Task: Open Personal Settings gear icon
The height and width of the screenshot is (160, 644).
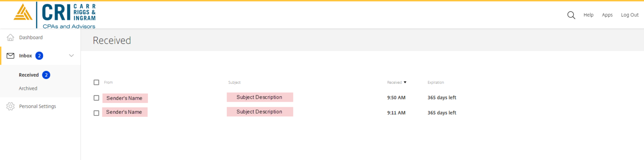Action: pos(10,106)
